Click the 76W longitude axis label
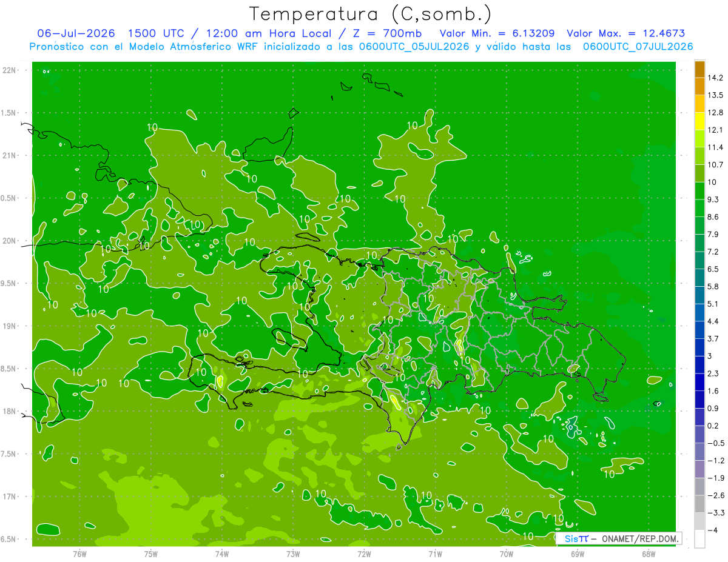 79,553
